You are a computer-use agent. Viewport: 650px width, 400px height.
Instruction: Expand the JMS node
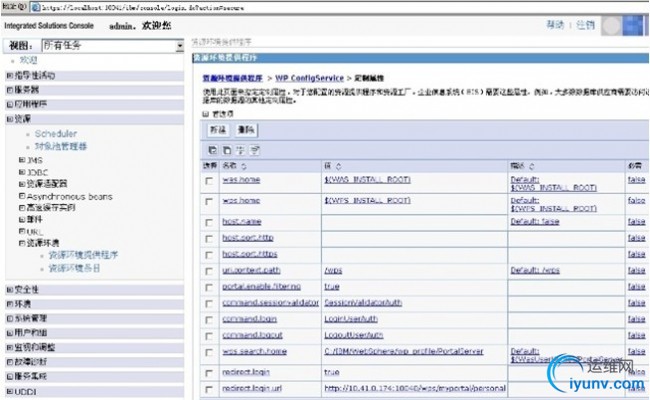pyautogui.click(x=22, y=160)
